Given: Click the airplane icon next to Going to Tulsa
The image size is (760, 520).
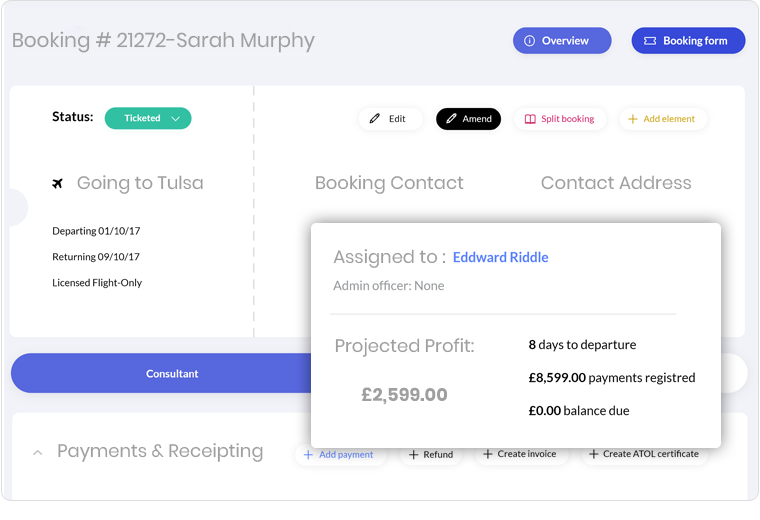Looking at the screenshot, I should [x=58, y=184].
